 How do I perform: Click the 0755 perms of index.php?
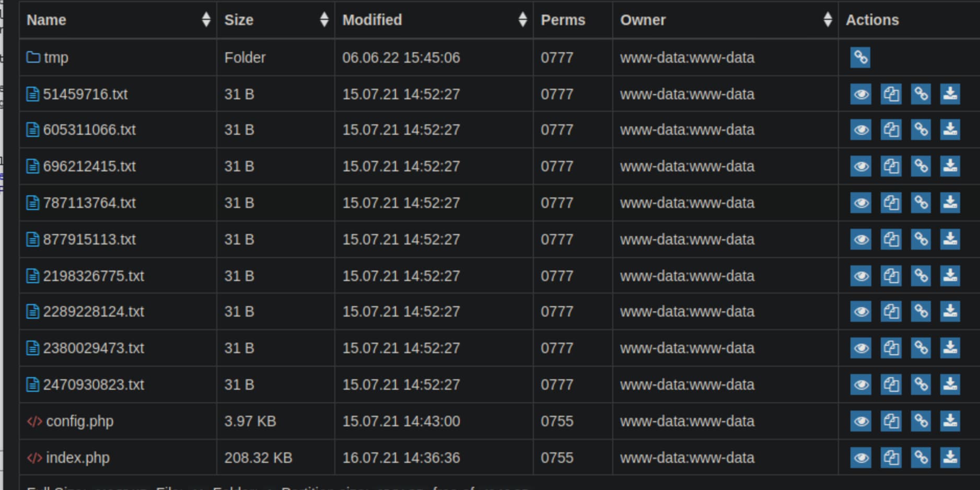pyautogui.click(x=557, y=458)
